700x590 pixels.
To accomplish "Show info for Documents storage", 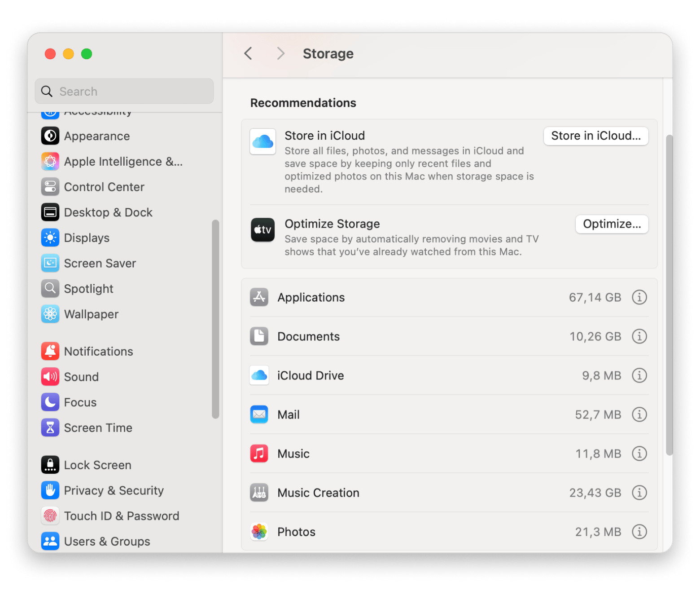I will tap(639, 336).
